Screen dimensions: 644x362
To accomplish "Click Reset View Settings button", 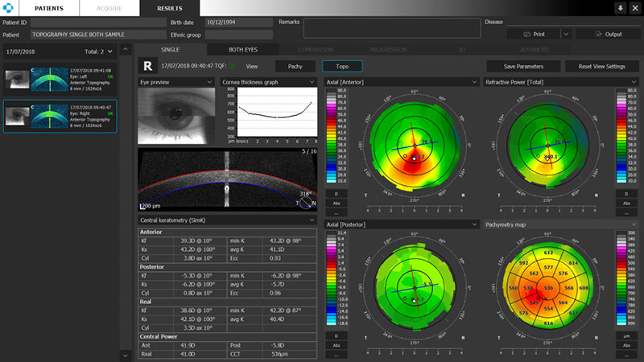I will 601,67.
